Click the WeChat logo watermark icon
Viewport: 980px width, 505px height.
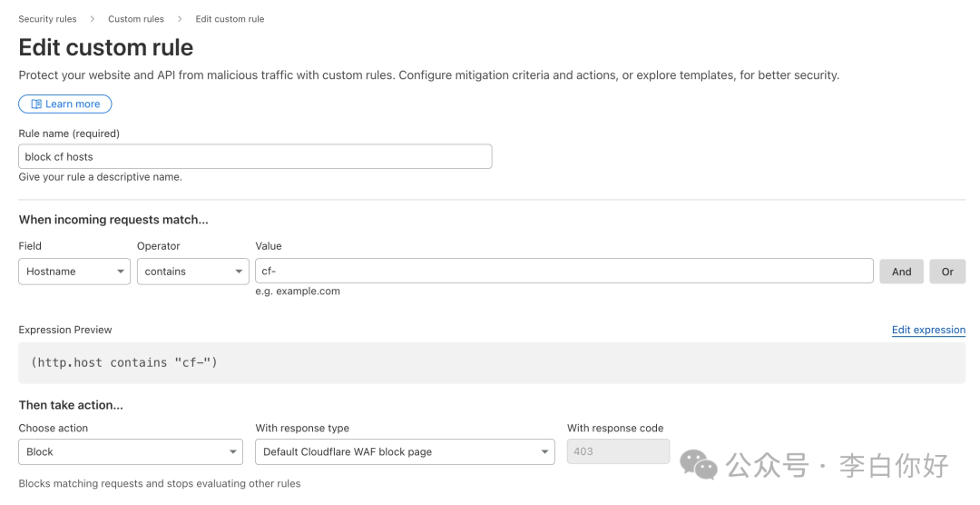pos(699,466)
